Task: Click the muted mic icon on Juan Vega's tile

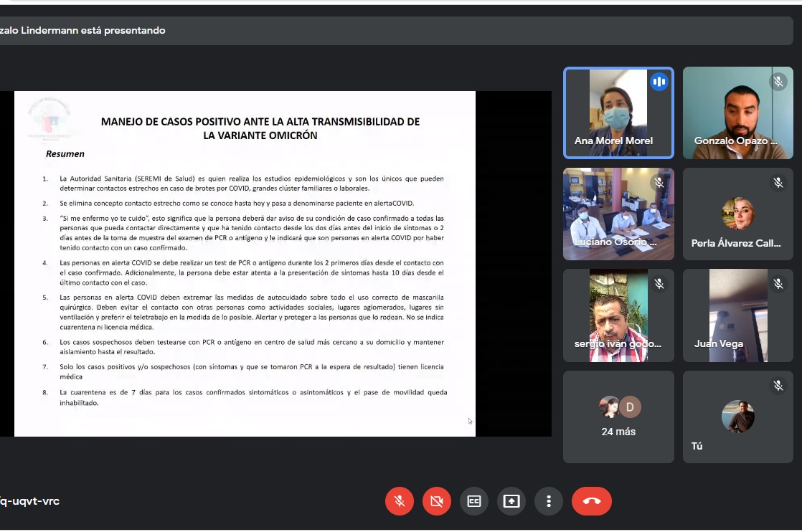Action: click(778, 284)
